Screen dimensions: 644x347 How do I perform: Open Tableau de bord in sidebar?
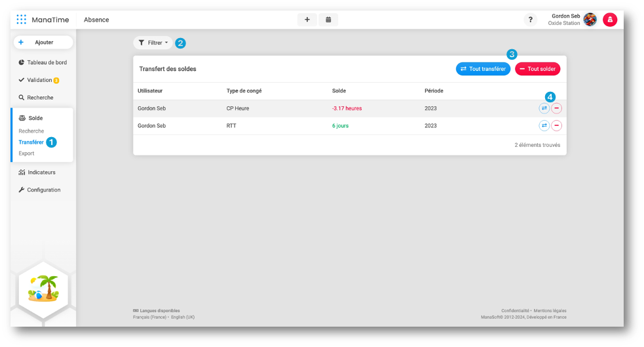click(47, 62)
